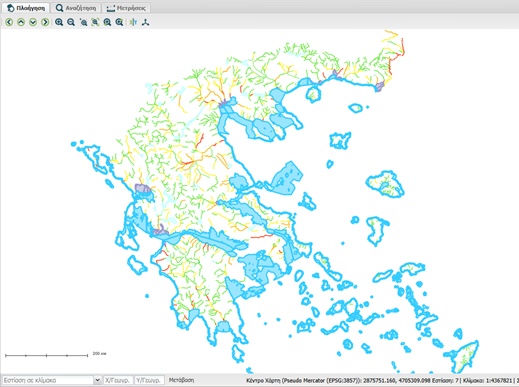Pan the map up with the arrow icon
This screenshot has height=387, width=519.
tap(21, 22)
